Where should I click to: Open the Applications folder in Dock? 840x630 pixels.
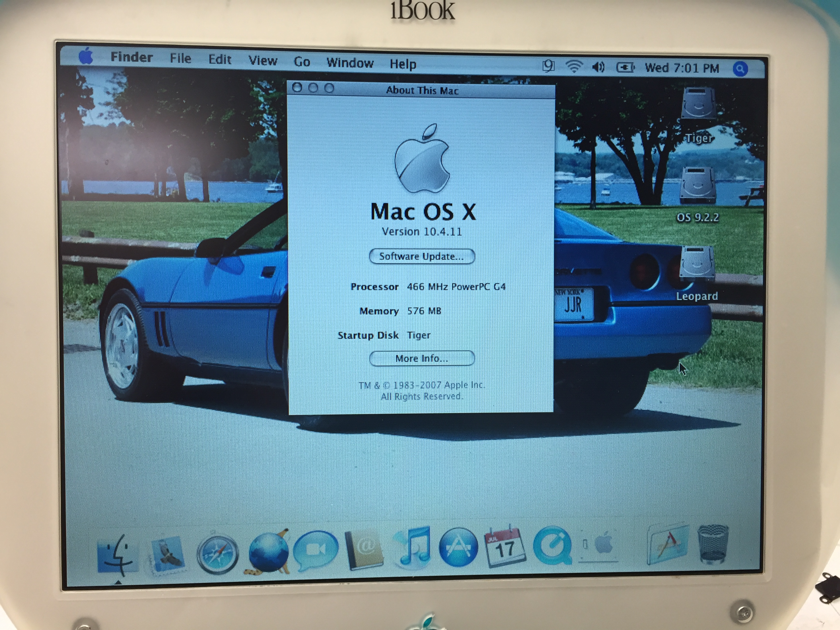click(667, 545)
